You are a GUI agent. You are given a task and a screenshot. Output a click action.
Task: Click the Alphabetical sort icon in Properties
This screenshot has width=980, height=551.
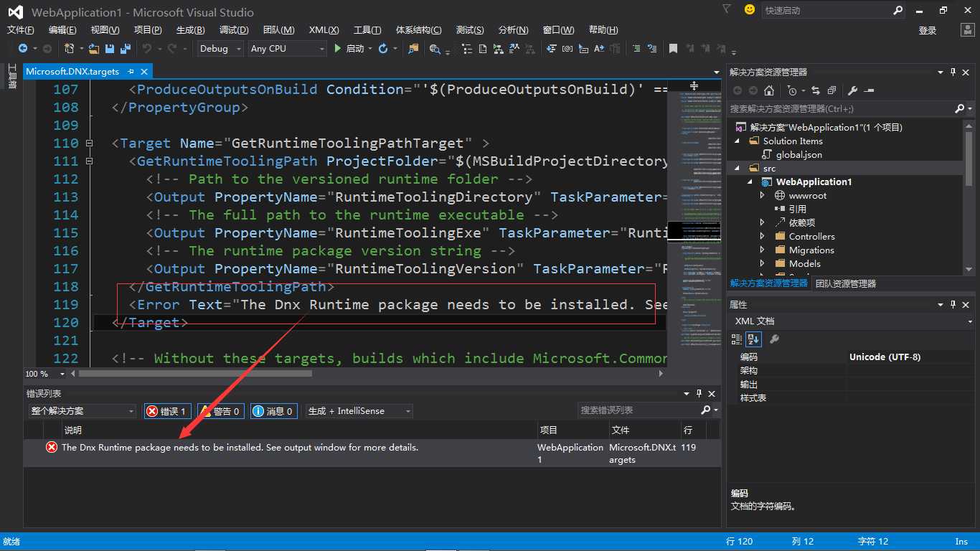[753, 339]
